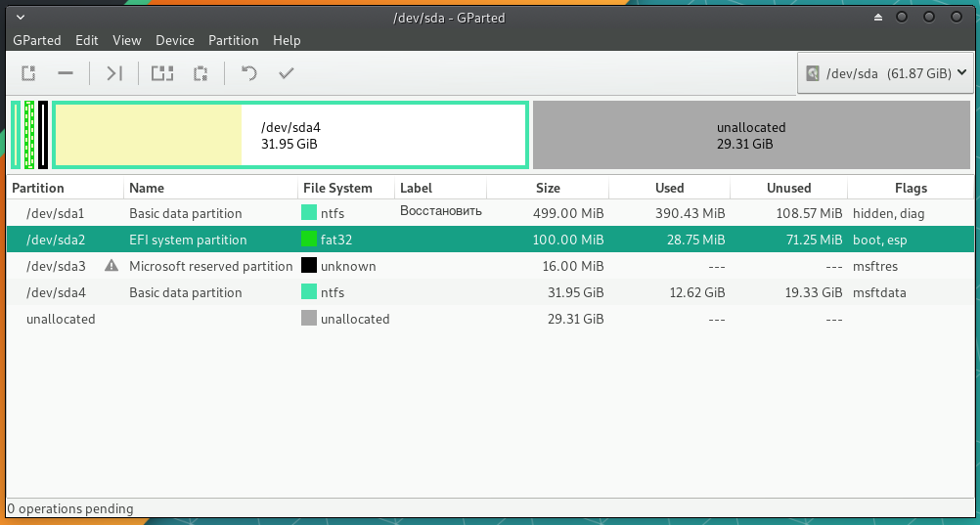This screenshot has width=980, height=525.
Task: Select the /dev/sda4 partition name cell
Action: pyautogui.click(x=56, y=292)
